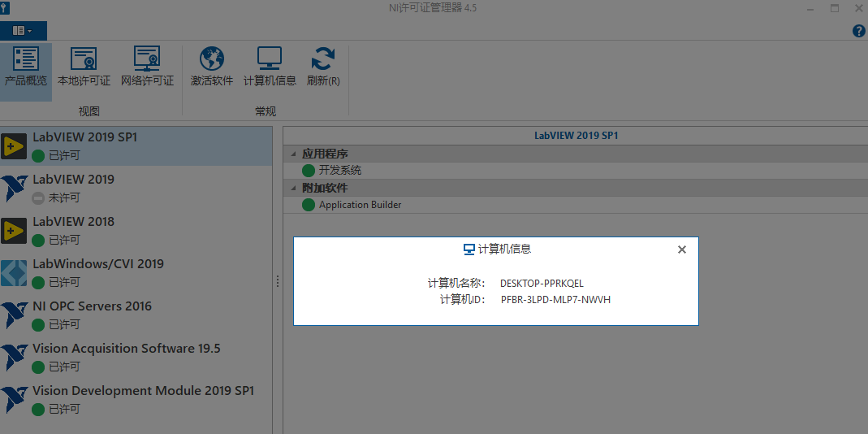868x434 pixels.
Task: Select Vision Development Module 2019 SP1 entry
Action: tap(136, 399)
